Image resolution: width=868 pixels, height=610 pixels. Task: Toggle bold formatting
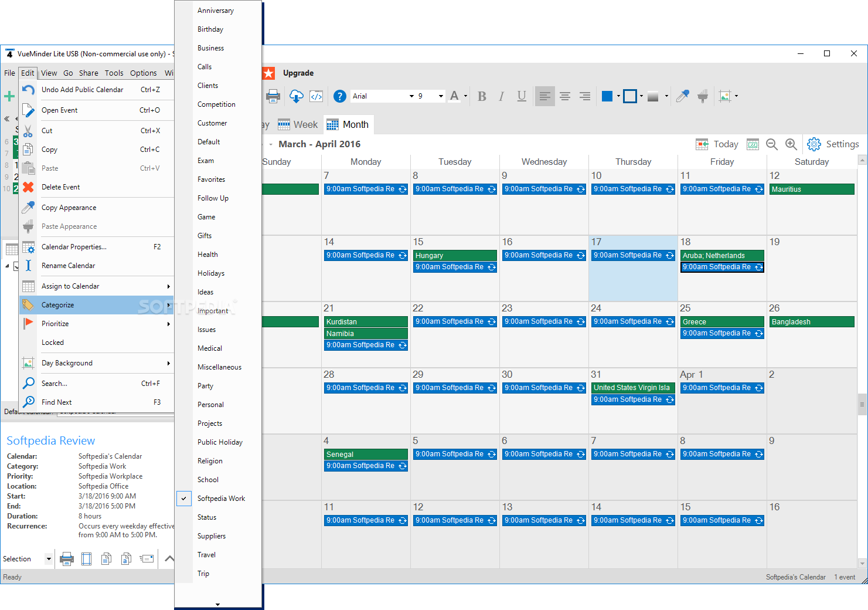point(482,96)
